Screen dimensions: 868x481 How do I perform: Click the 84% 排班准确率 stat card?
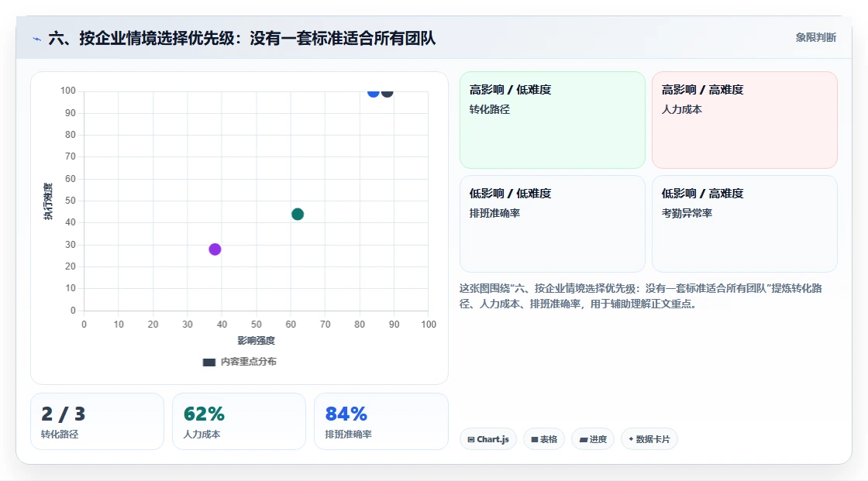(381, 421)
